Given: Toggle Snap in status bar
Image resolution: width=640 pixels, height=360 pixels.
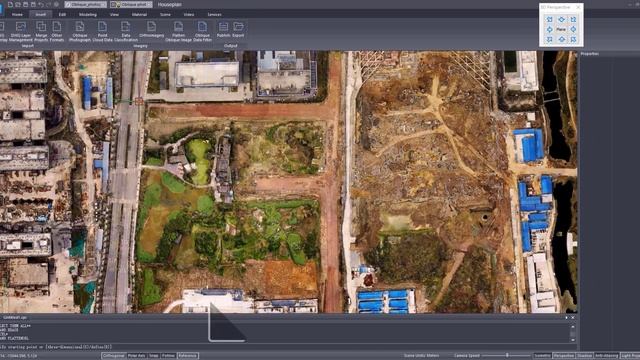Looking at the screenshot, I should 153,356.
